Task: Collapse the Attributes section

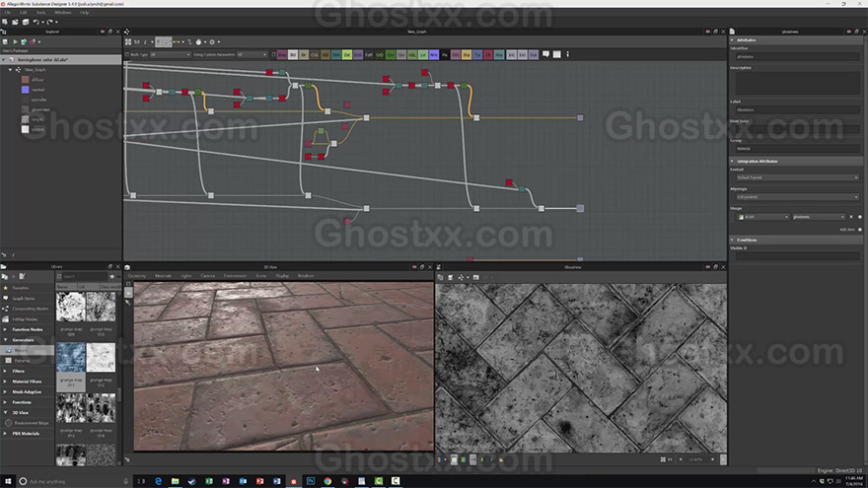Action: pyautogui.click(x=732, y=39)
